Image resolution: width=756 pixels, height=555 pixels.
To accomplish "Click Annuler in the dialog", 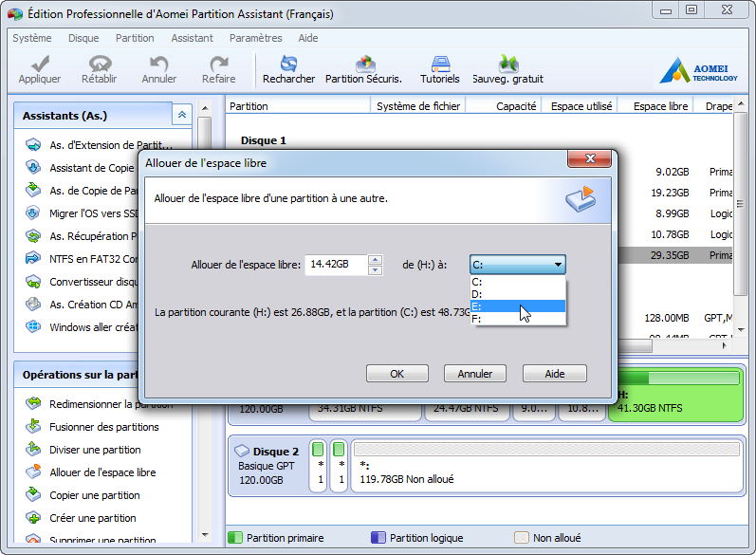I will pyautogui.click(x=475, y=374).
